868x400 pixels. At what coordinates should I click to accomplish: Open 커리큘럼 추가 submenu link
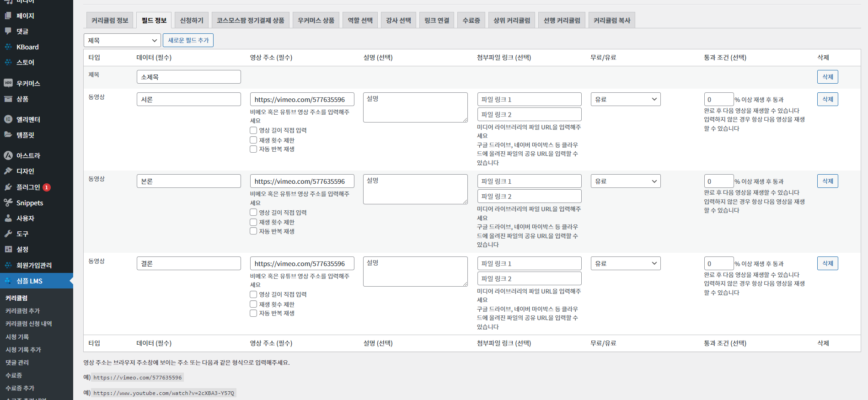coord(22,311)
